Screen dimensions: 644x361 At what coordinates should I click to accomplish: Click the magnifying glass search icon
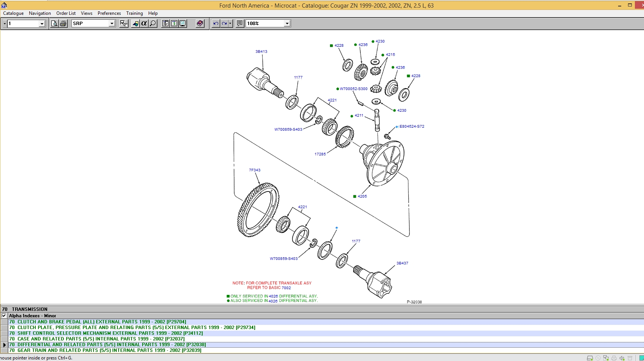click(153, 24)
